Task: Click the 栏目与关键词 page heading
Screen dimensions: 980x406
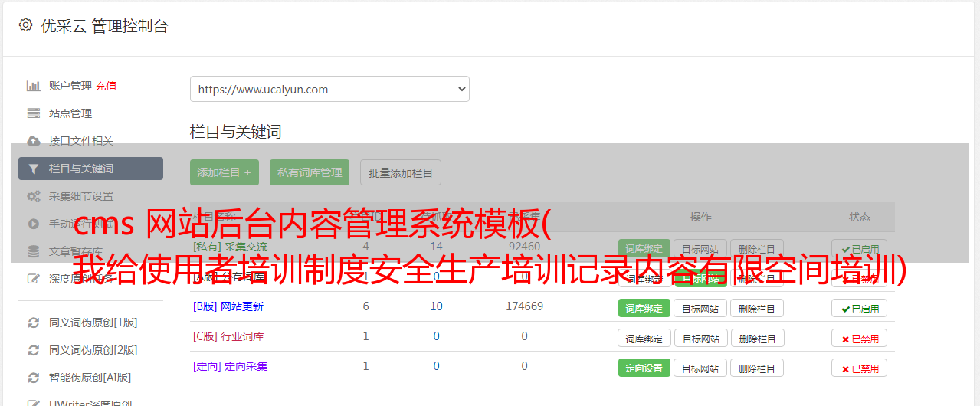Action: tap(236, 132)
